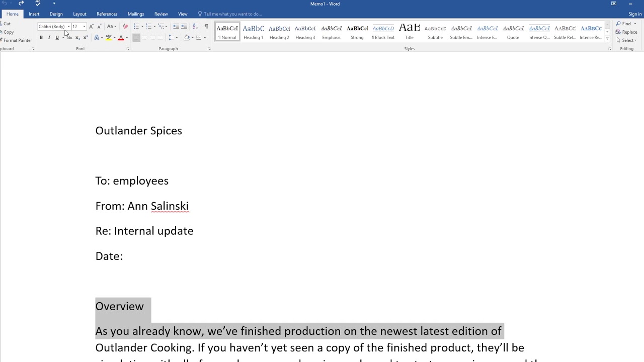Apply the Normal style
This screenshot has width=644, height=362.
[227, 32]
